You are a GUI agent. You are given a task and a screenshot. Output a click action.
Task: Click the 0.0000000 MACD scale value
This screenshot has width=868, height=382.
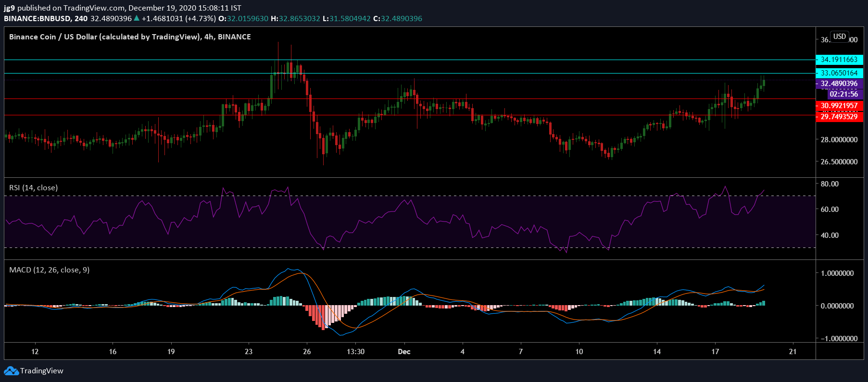pyautogui.click(x=837, y=306)
